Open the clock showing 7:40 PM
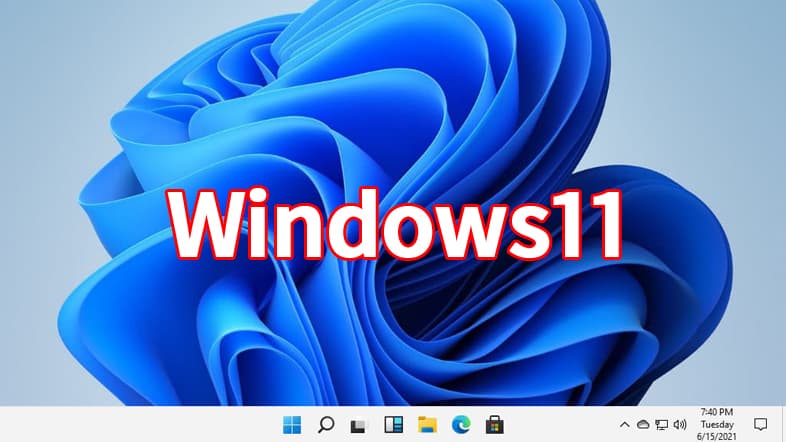The height and width of the screenshot is (442, 786). click(717, 424)
